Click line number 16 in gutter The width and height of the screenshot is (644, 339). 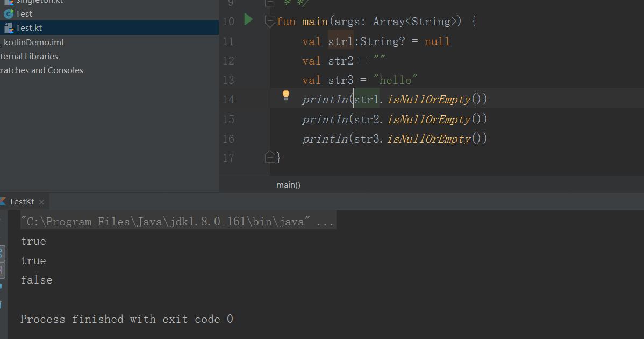pyautogui.click(x=228, y=139)
